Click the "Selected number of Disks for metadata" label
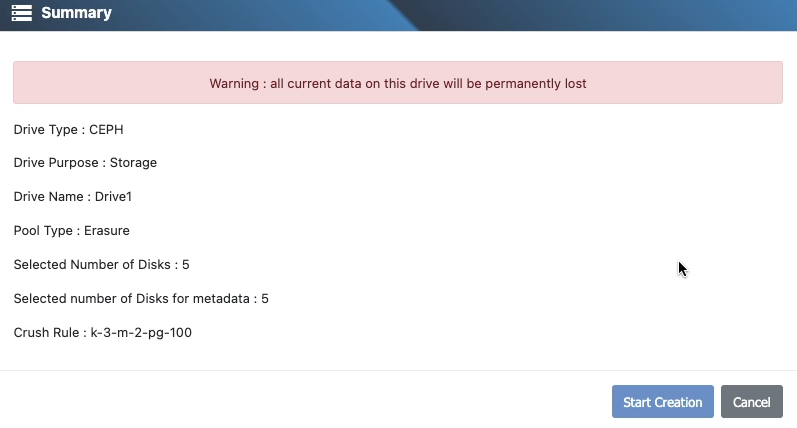This screenshot has height=428, width=797. click(133, 299)
